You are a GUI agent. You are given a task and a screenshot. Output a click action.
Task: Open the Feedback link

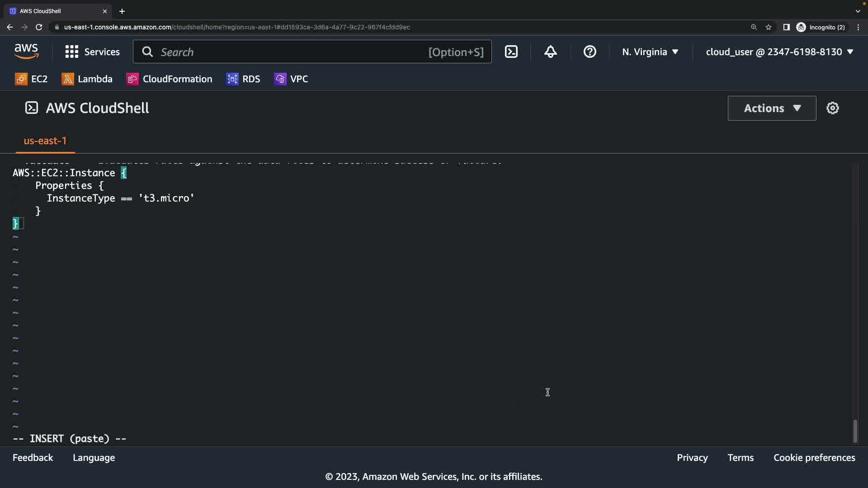33,458
